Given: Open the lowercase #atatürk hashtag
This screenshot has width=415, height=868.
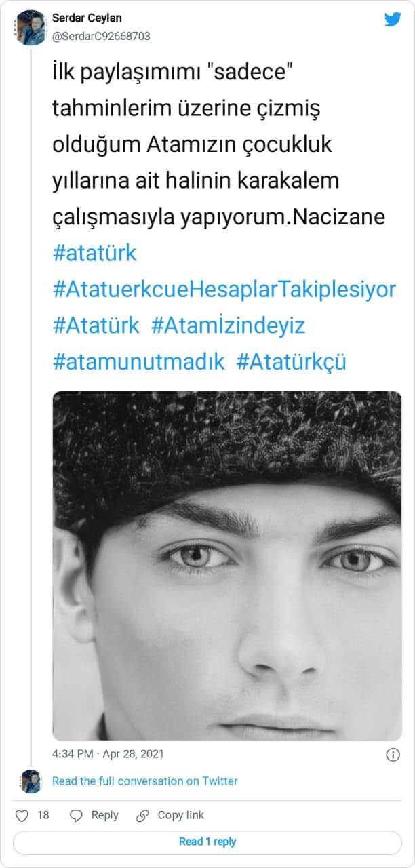Looking at the screenshot, I should [94, 253].
